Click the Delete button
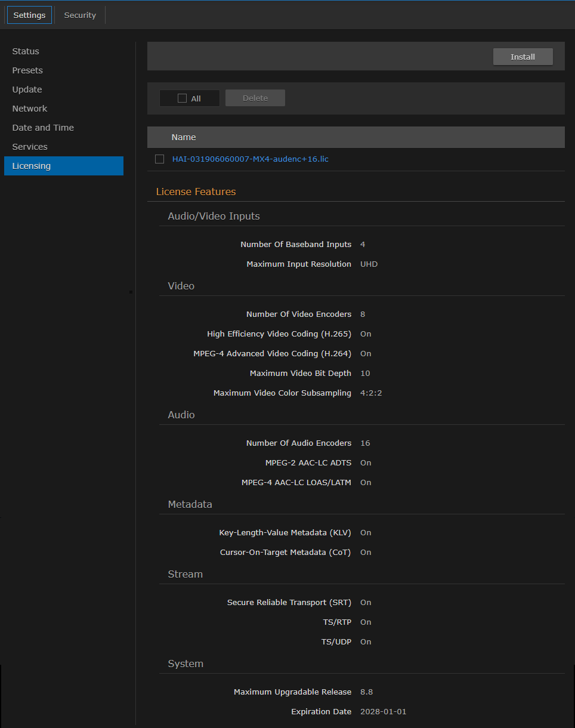575x728 pixels. (255, 98)
